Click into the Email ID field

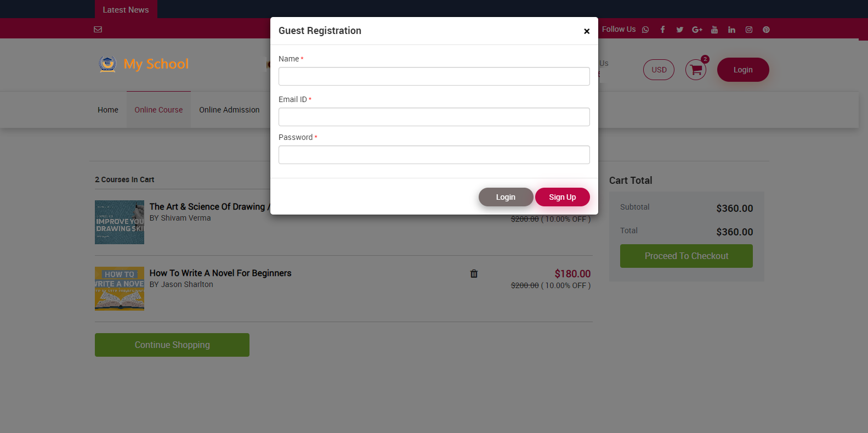coord(434,117)
